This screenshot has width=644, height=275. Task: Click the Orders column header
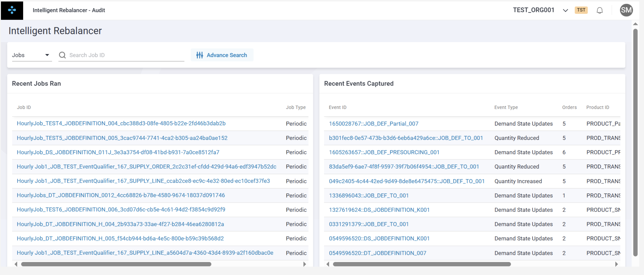point(569,107)
